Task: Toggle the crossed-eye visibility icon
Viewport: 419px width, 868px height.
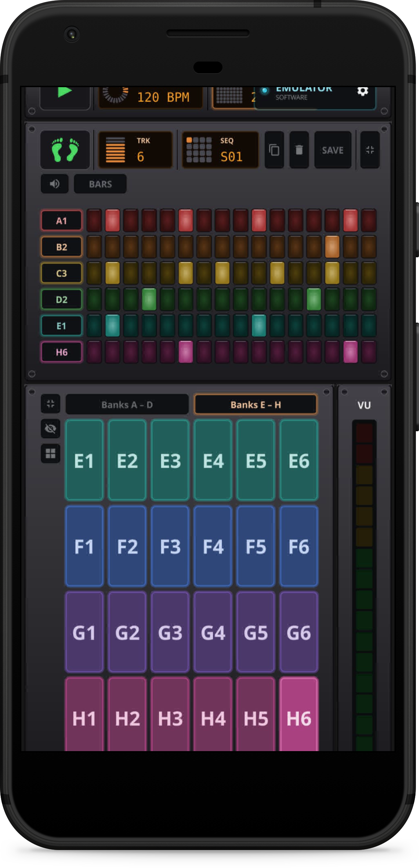Action: tap(50, 428)
